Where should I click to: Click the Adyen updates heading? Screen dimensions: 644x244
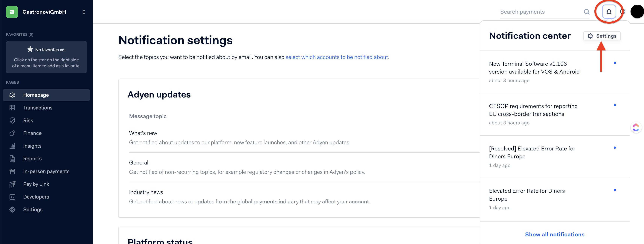click(159, 95)
